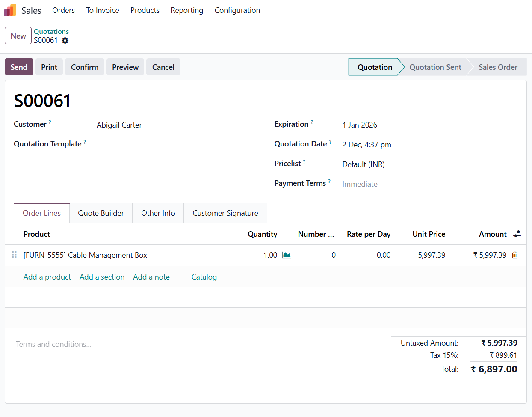
Task: Open the column settings adjust icon
Action: [x=517, y=234]
